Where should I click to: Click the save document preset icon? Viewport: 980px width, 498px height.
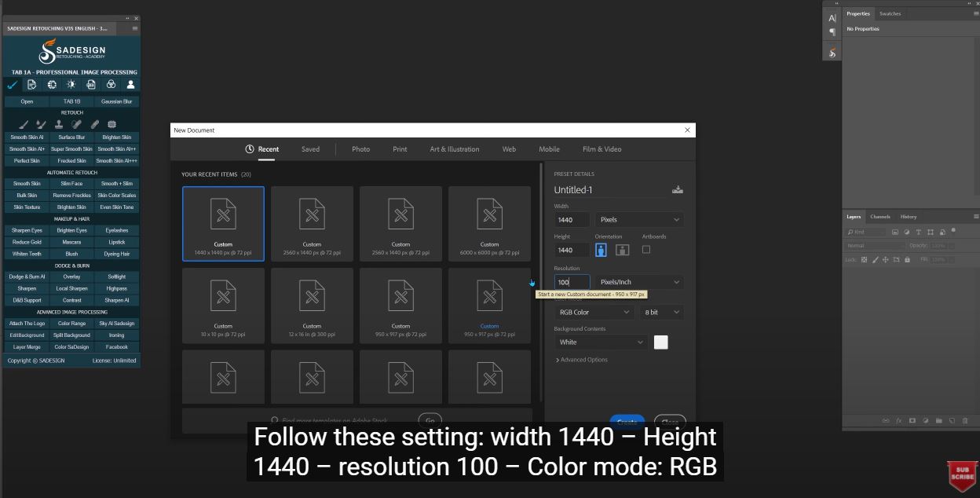click(678, 190)
